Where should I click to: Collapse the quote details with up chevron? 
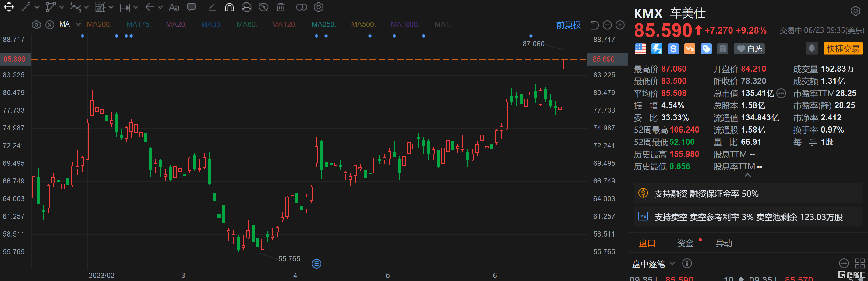[x=747, y=176]
